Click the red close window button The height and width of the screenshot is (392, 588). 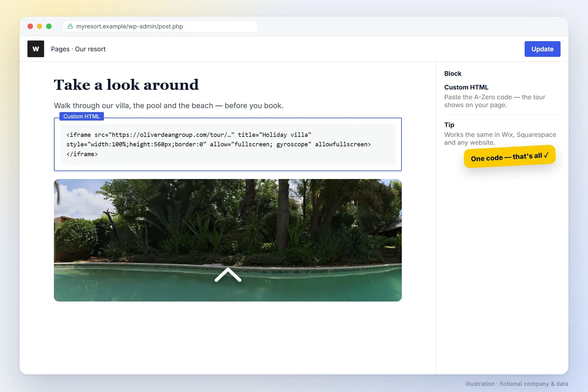[30, 26]
